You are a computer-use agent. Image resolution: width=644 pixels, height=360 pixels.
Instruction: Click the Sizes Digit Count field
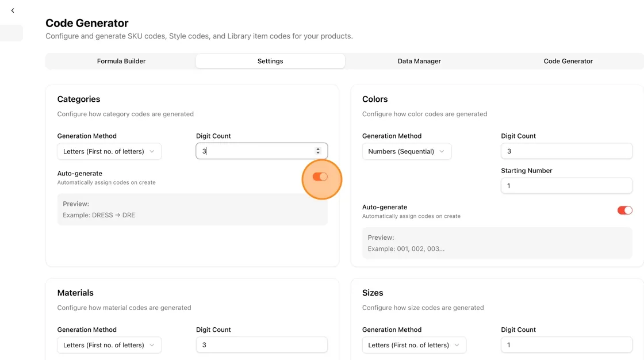(566, 345)
